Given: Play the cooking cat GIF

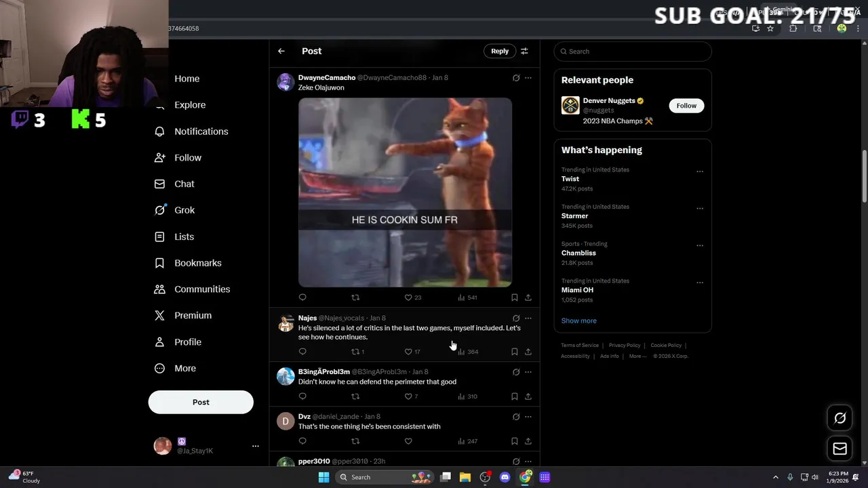Looking at the screenshot, I should [x=405, y=192].
